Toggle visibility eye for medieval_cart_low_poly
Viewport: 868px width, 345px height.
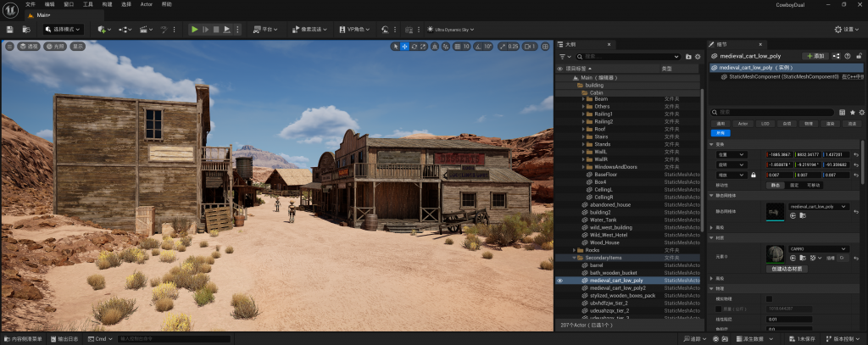coord(559,281)
